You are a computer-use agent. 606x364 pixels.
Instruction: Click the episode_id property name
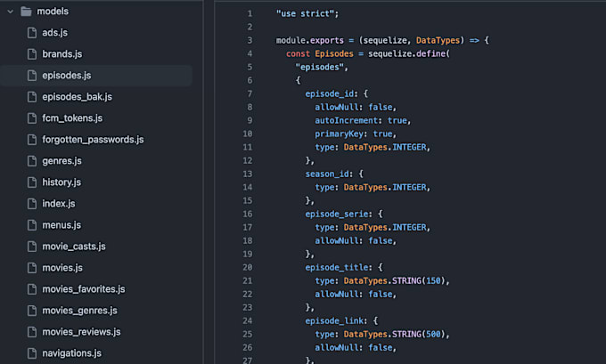329,93
